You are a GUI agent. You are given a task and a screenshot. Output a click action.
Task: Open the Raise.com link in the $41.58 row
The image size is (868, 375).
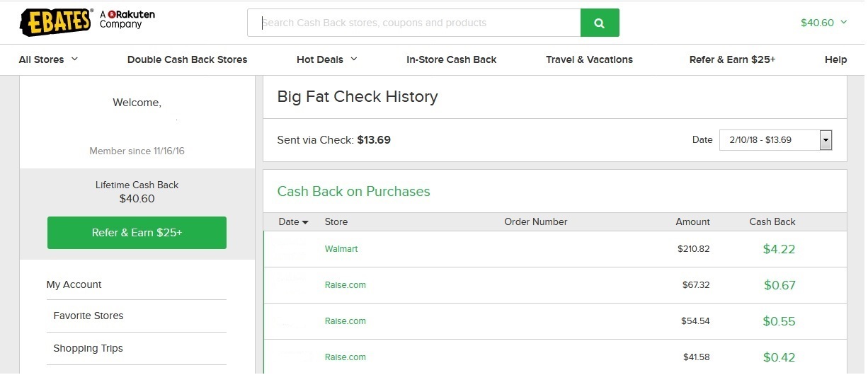[346, 357]
